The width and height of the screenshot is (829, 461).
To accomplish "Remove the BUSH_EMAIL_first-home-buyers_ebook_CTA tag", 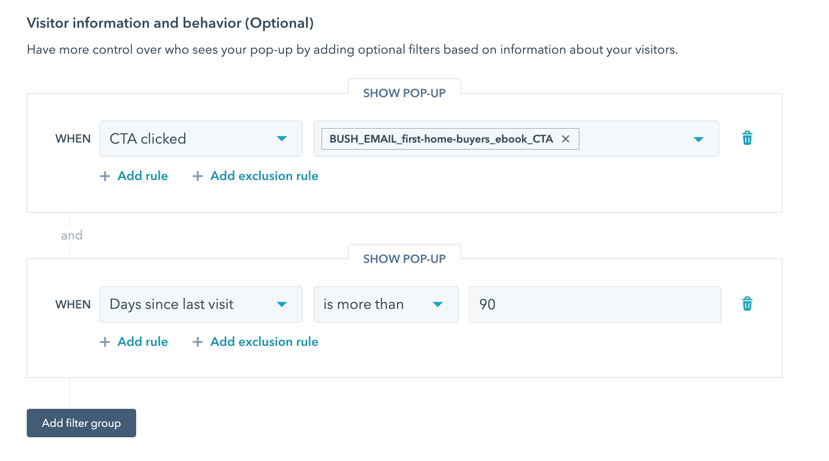I will 565,139.
